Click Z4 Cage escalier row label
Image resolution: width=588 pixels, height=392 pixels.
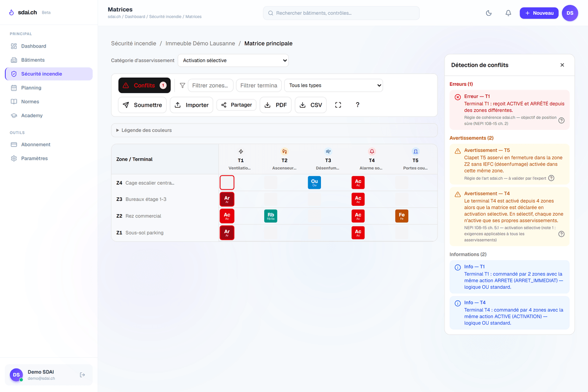coord(146,183)
